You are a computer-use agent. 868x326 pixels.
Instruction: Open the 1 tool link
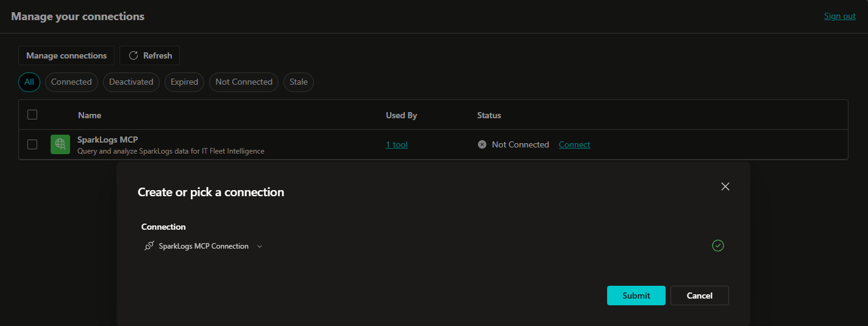click(397, 144)
